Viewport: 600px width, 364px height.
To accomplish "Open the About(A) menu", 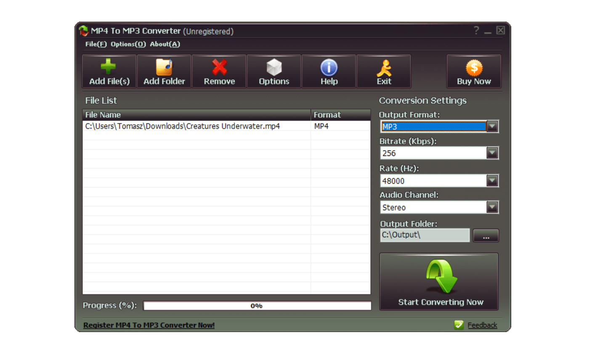I will click(x=165, y=44).
